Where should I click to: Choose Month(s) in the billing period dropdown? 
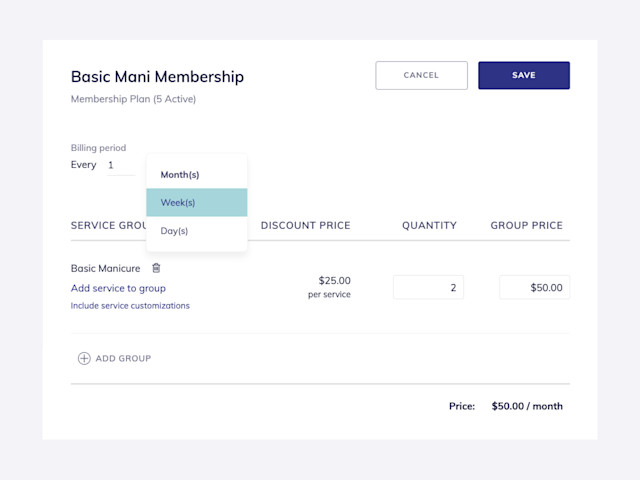click(197, 175)
